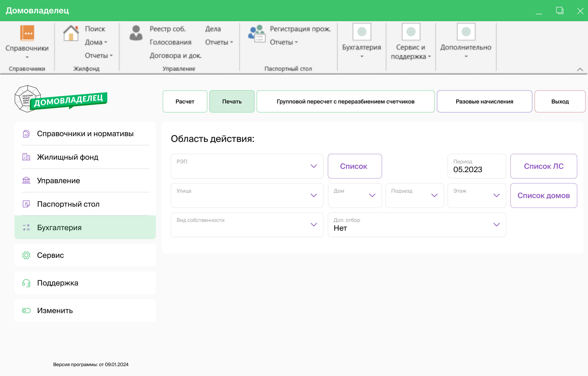Click the Дополнительно ribbon icon

click(x=466, y=32)
